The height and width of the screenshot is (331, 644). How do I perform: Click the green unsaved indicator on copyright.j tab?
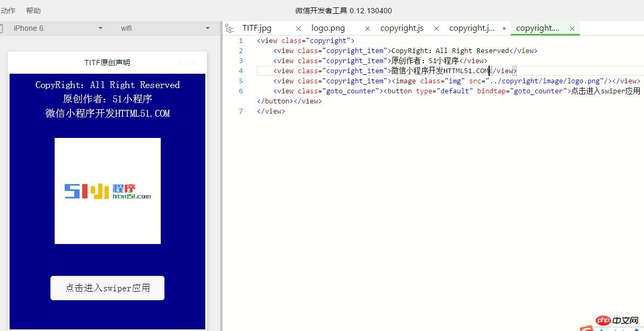tap(503, 28)
